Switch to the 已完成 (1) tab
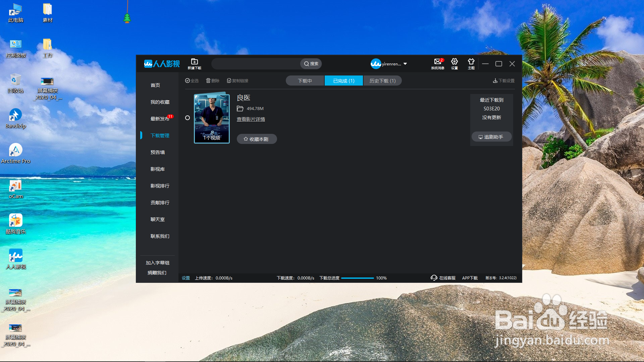The height and width of the screenshot is (362, 644). point(344,81)
